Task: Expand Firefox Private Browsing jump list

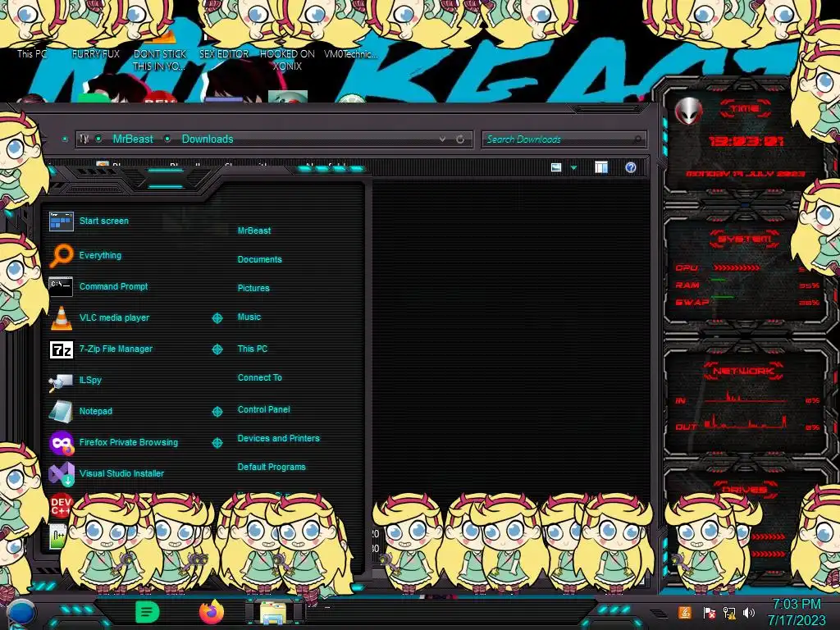Action: [217, 442]
